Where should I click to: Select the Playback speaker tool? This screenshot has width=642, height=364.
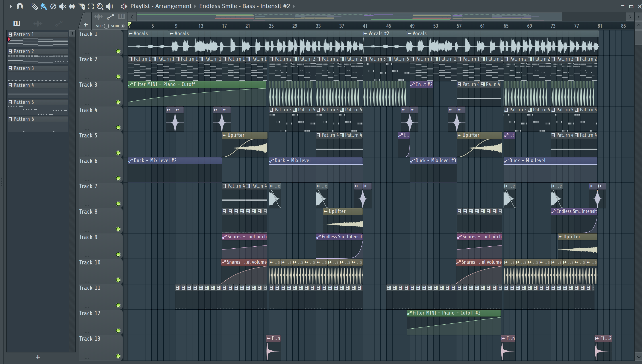pos(109,6)
